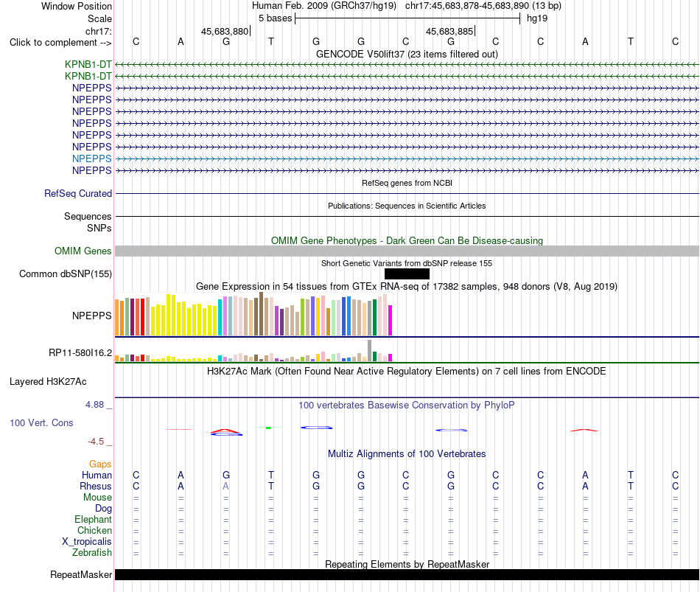Click the Human alignment row label

click(x=97, y=475)
